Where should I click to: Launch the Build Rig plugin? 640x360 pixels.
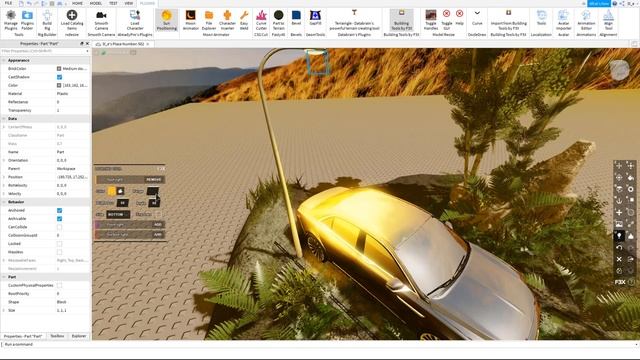47,20
